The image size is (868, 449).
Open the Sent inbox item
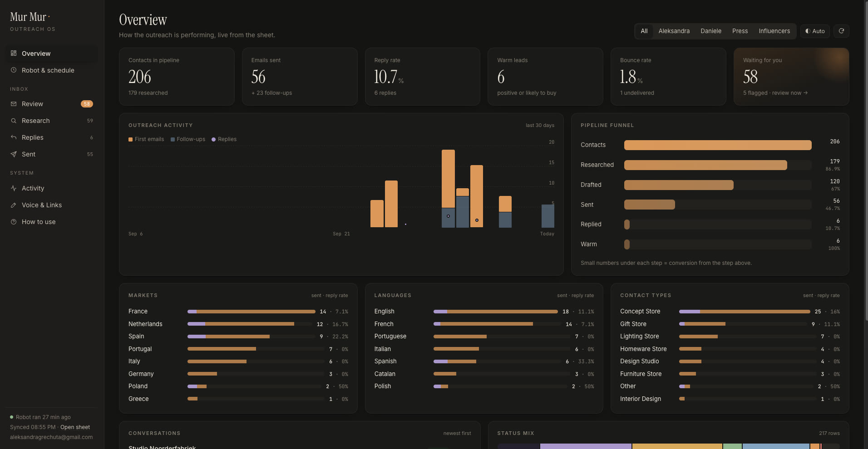[x=52, y=154]
